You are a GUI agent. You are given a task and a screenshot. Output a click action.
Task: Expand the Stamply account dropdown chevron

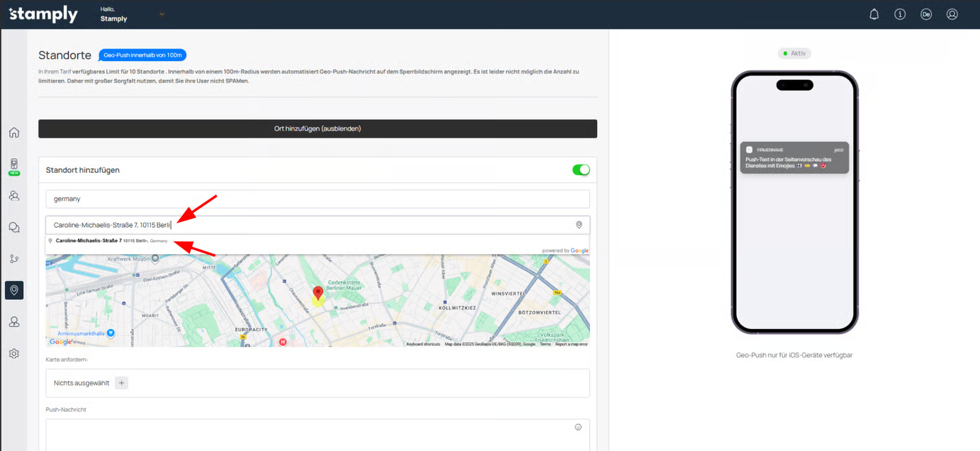pos(162,14)
